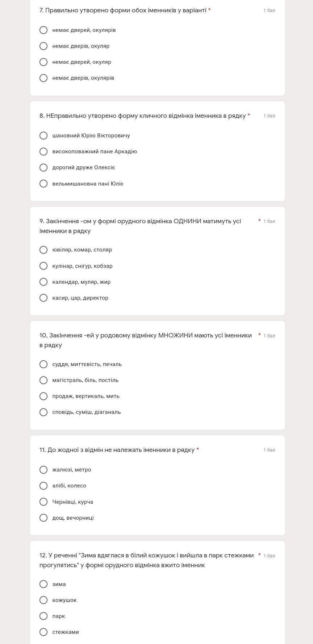Select "шановний Юрію Вікторовичу" option
Image resolution: width=313 pixels, height=644 pixels.
(43, 136)
